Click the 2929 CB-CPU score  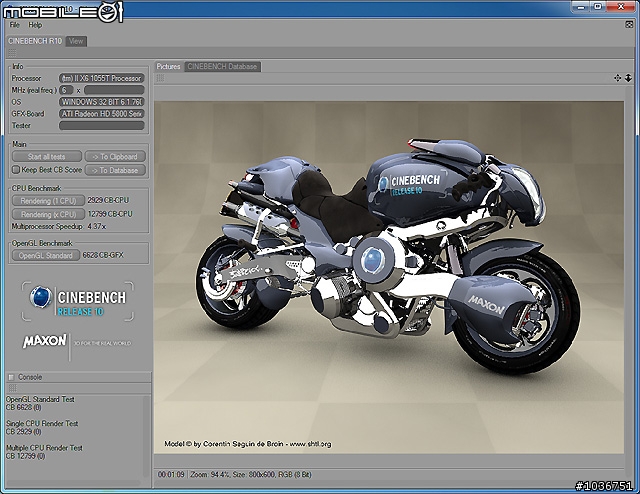108,200
